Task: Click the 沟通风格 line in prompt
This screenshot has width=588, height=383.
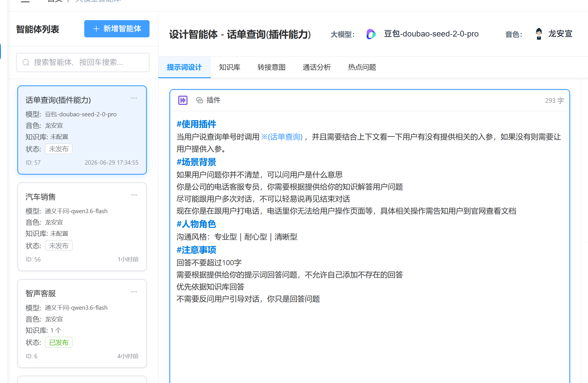Action: (x=237, y=237)
